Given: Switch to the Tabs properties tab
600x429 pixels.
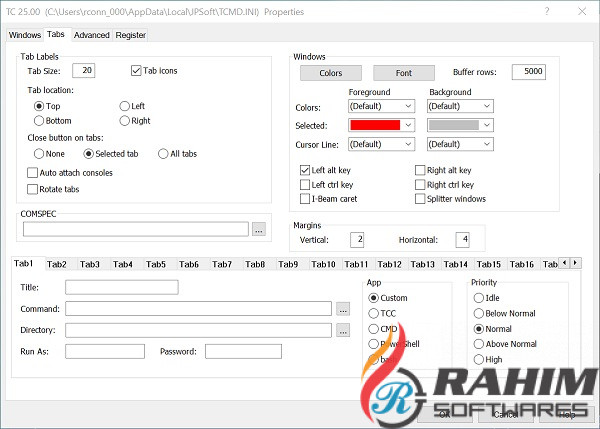Looking at the screenshot, I should click(x=56, y=34).
